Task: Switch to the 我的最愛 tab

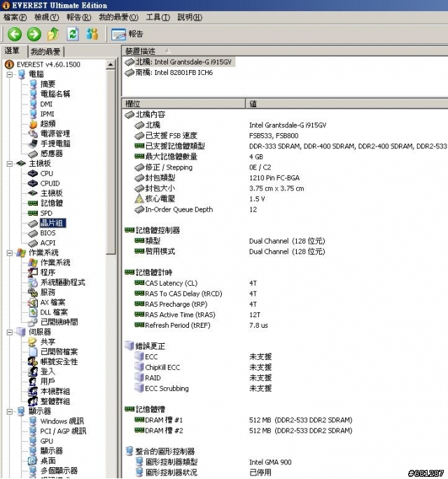Action: click(x=45, y=52)
